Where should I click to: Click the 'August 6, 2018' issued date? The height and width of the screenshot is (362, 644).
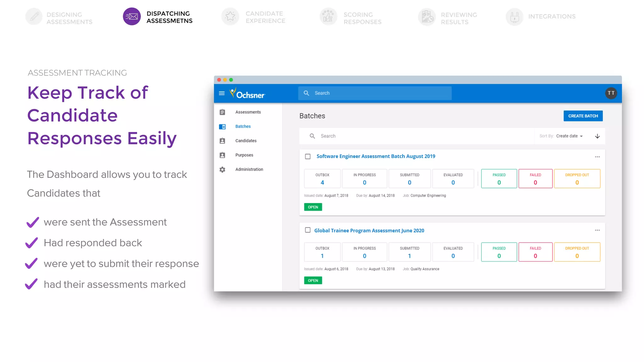point(336,269)
